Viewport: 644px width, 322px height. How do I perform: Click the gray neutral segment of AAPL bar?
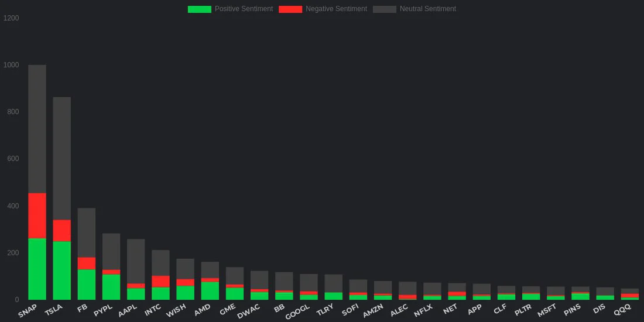pos(136,261)
